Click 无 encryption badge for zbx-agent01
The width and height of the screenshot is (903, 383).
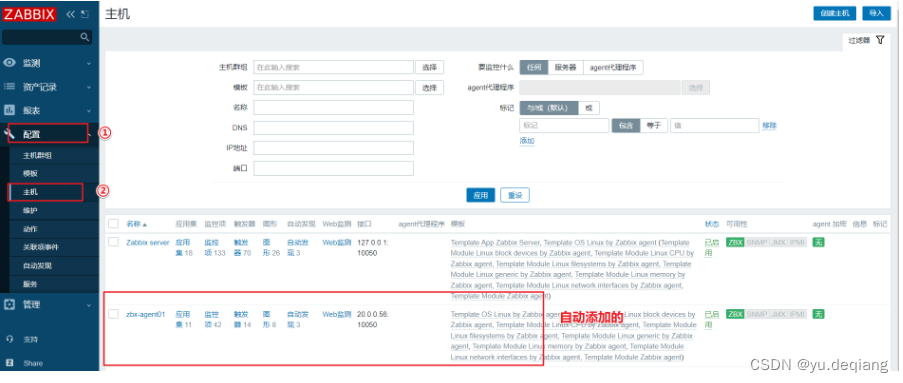click(818, 314)
